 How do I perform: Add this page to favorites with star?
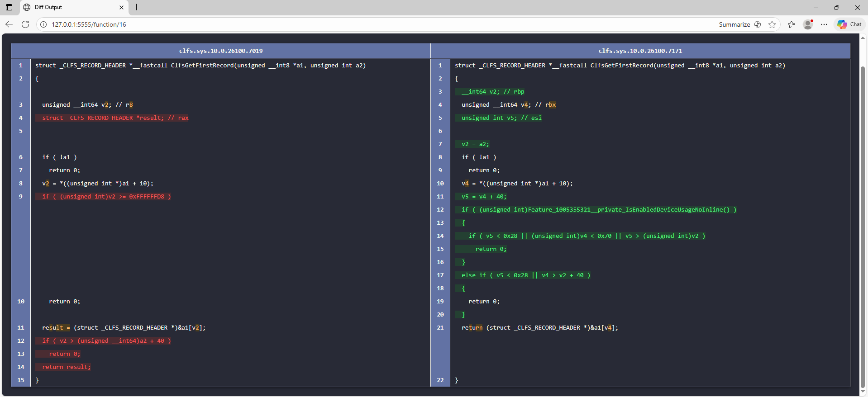pyautogui.click(x=772, y=24)
